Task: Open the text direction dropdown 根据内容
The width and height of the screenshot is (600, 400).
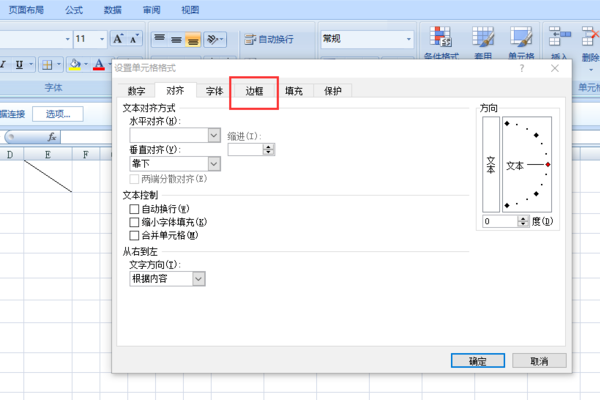Action: (199, 279)
